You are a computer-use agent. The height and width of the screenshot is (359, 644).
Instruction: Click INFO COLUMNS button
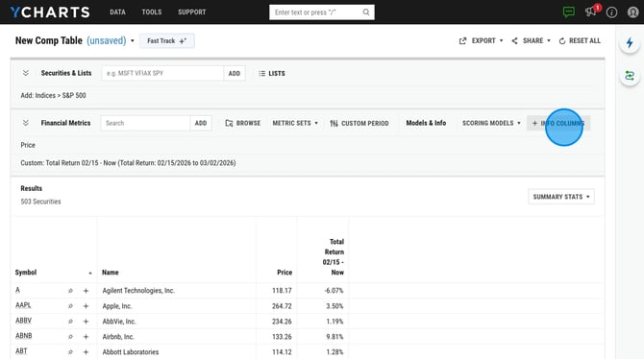tap(558, 123)
